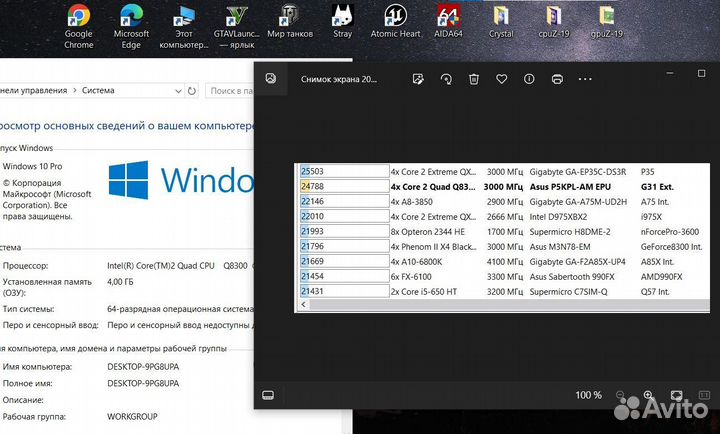This screenshot has width=720, height=434.
Task: Click the 8x Opteron 2344 HE entry
Action: [428, 232]
